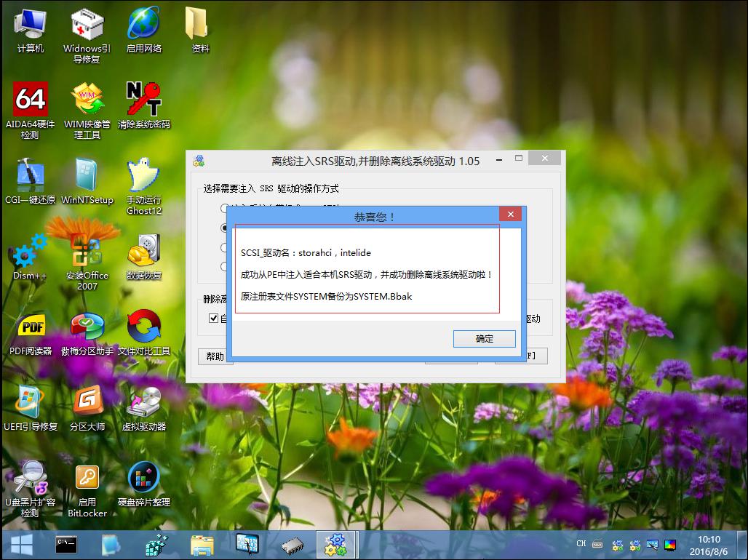
Task: Select the first SRS operation mode radio button
Action: click(224, 209)
